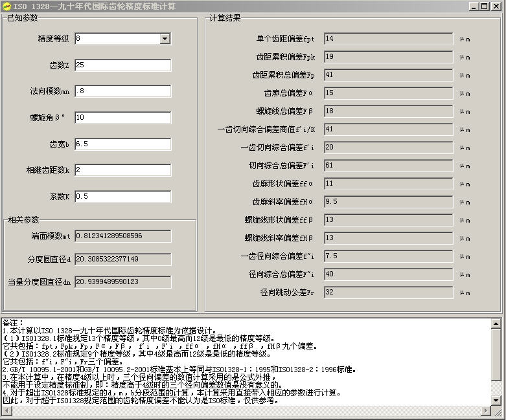Click the 螺旋角β input field

coord(123,118)
